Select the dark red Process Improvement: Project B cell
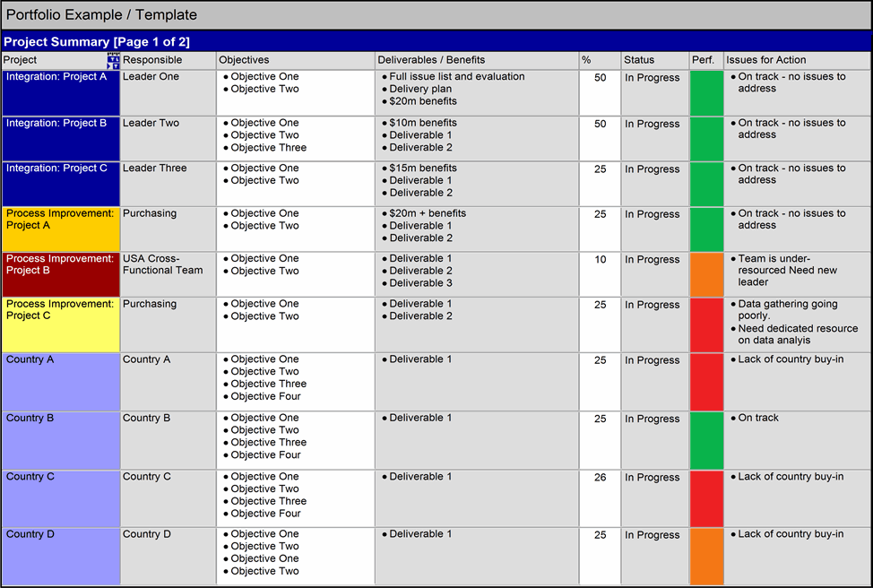This screenshot has width=873, height=588. click(x=61, y=274)
